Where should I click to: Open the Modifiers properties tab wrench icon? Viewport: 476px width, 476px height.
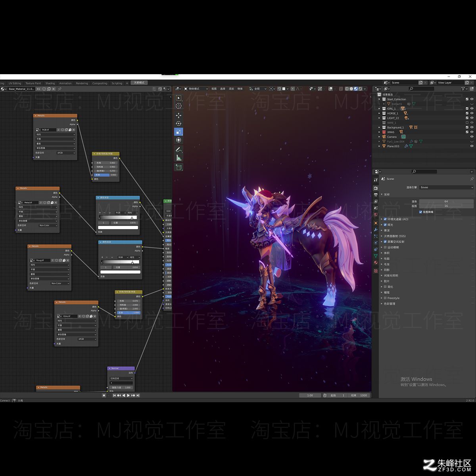click(x=376, y=230)
